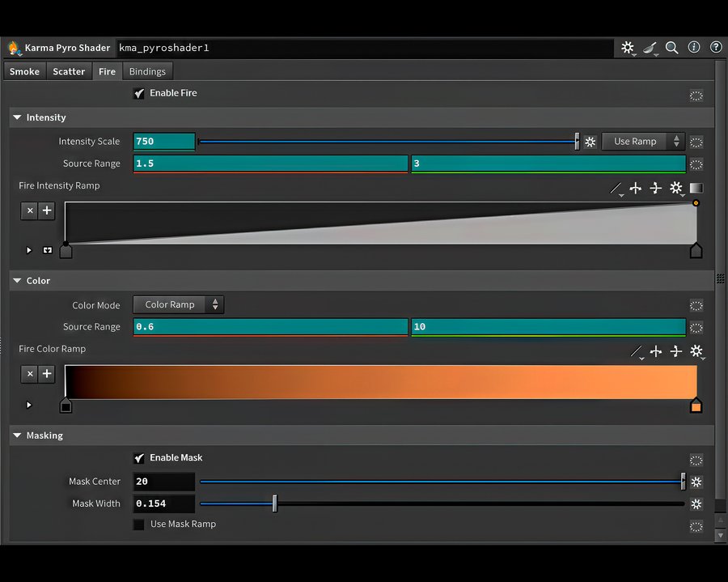The width and height of the screenshot is (728, 582).
Task: Remove point with X on Fire Color Ramp
Action: [30, 374]
